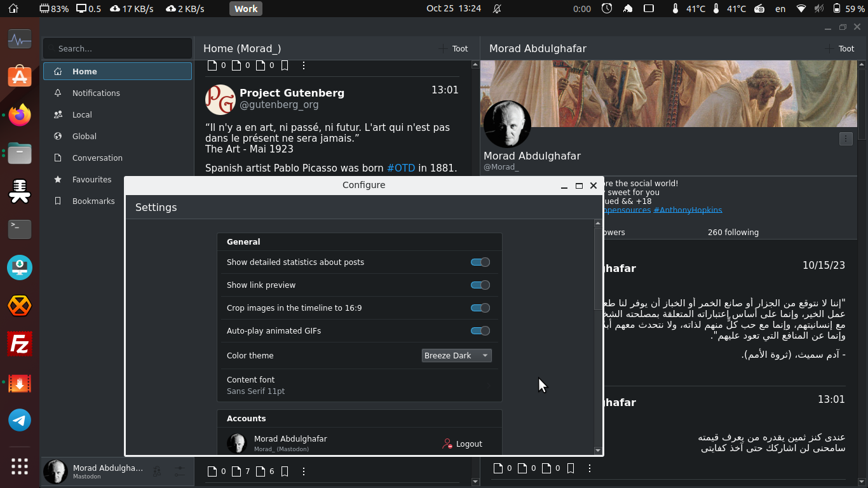
Task: Click Project Gutenberg avatar
Action: (x=220, y=99)
